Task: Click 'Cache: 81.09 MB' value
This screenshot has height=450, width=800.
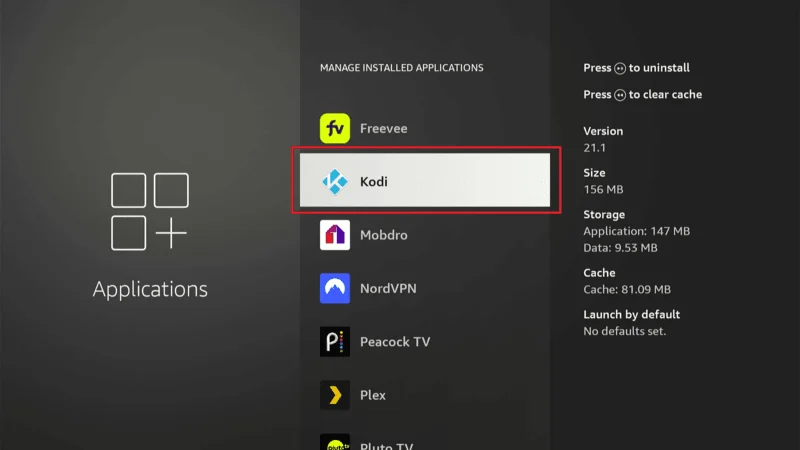Action: (627, 290)
